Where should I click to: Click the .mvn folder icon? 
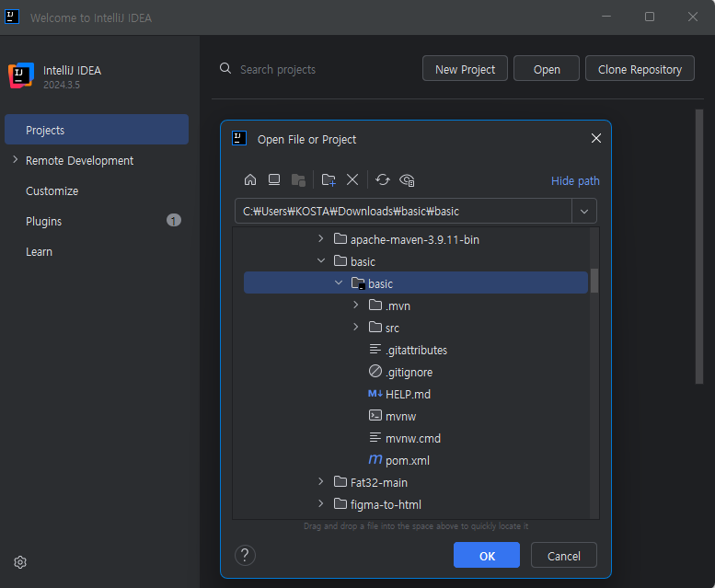tap(375, 305)
